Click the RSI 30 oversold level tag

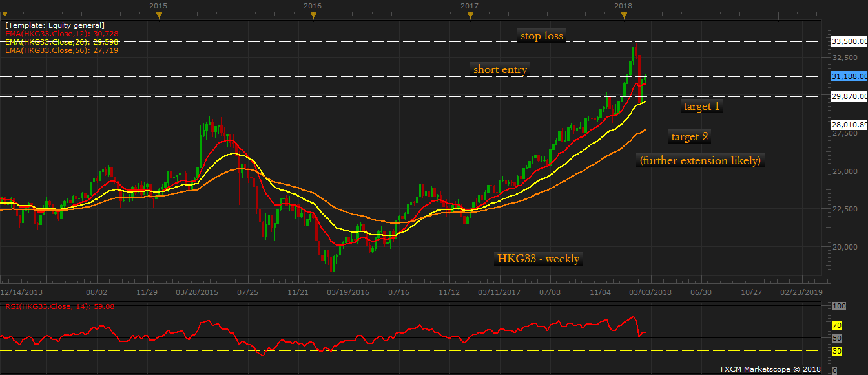[x=836, y=351]
